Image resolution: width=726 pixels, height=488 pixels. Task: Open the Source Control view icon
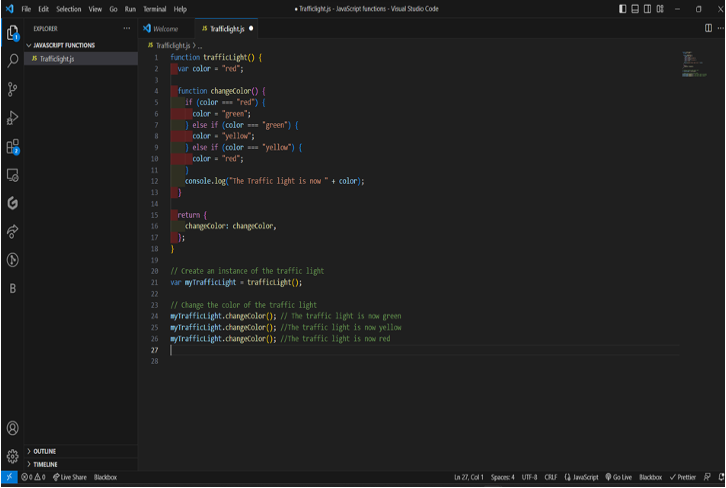point(13,89)
